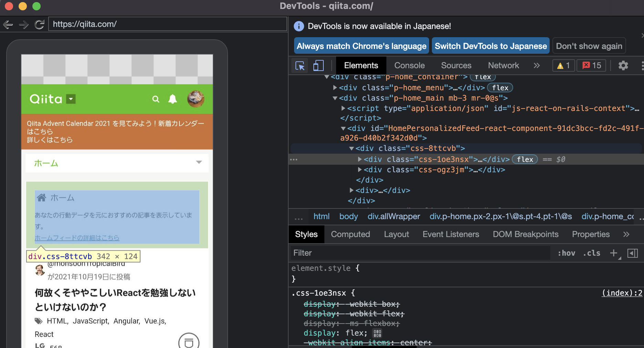Open the Qiita user avatar menu
Viewport: 644px width, 348px height.
pos(196,99)
